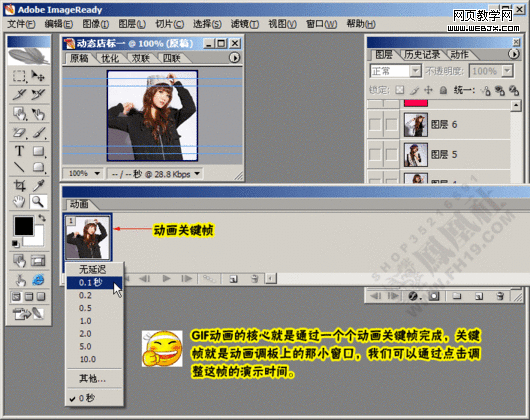
Task: Select the Rectangle shape tool
Action: point(38,151)
